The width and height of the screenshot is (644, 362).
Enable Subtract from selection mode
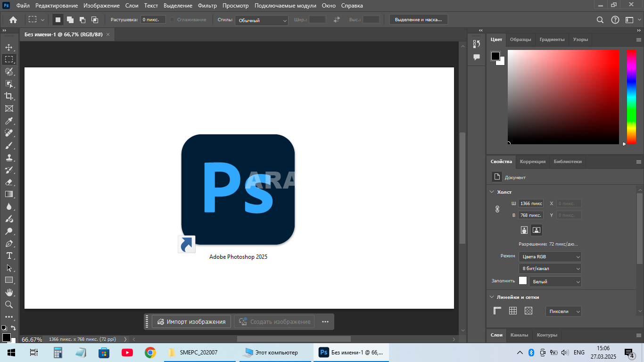coord(82,20)
